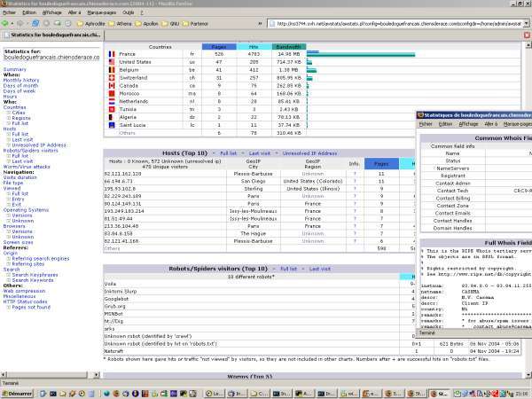Screen dimensions: 532x399
Task: Open the Marque-pages menu in main window
Action: [101, 12]
